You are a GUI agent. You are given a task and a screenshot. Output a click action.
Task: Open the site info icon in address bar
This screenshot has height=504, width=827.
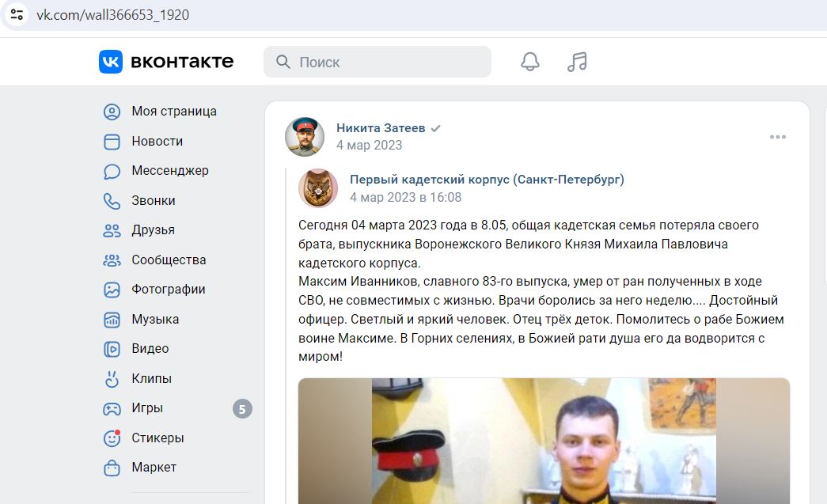click(x=17, y=15)
